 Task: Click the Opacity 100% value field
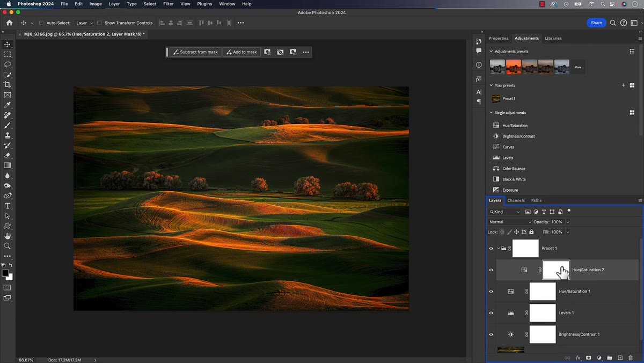click(557, 222)
